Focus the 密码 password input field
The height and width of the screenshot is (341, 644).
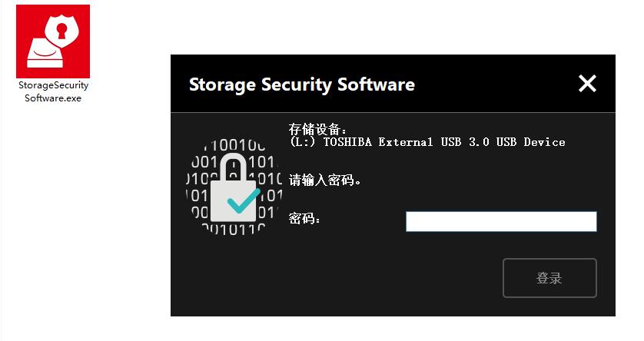point(501,221)
